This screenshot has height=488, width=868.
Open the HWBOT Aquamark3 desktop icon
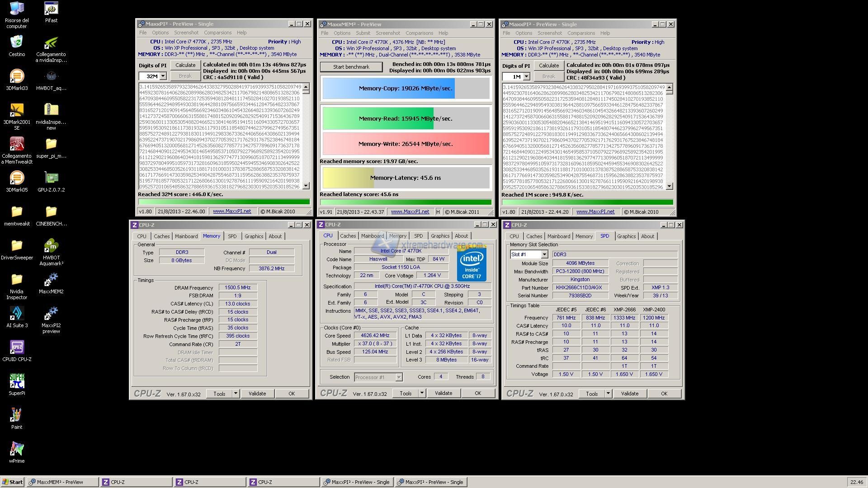(51, 246)
